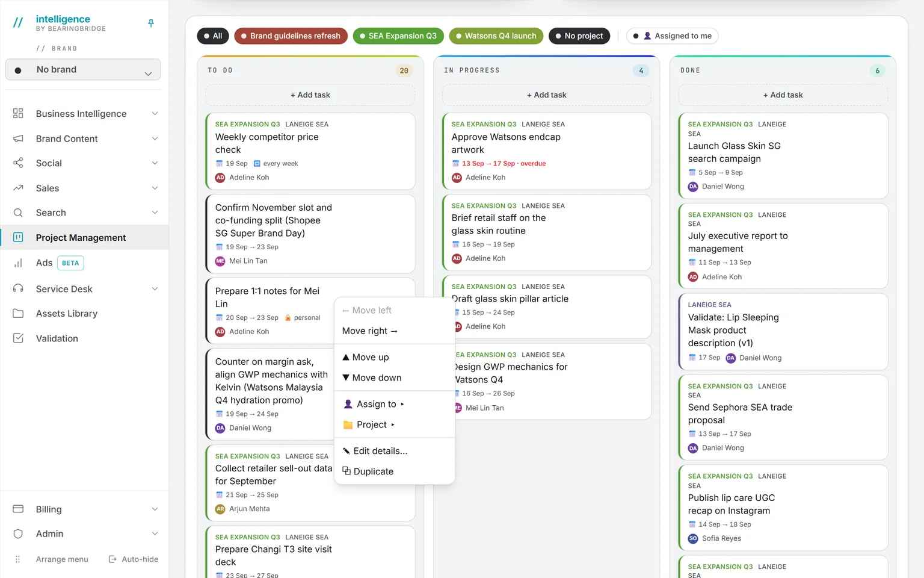
Task: Click the Brand Content megaphone icon
Action: click(18, 138)
